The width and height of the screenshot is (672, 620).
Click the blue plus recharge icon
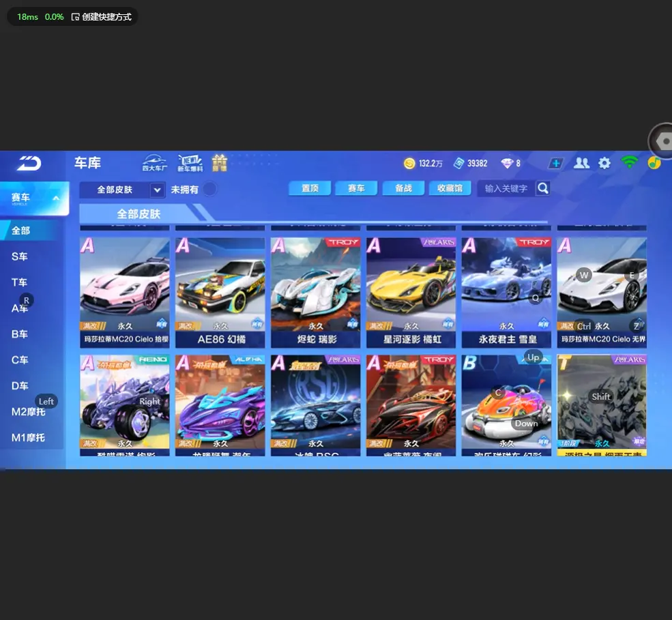coord(555,163)
